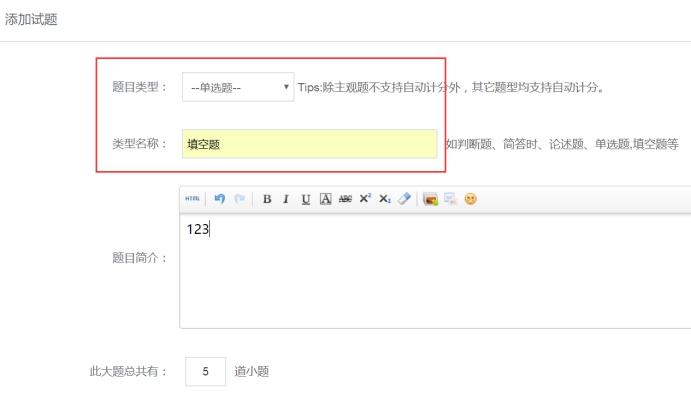Select the 类型名称 label
Screen dimensions: 691x394
tap(139, 144)
